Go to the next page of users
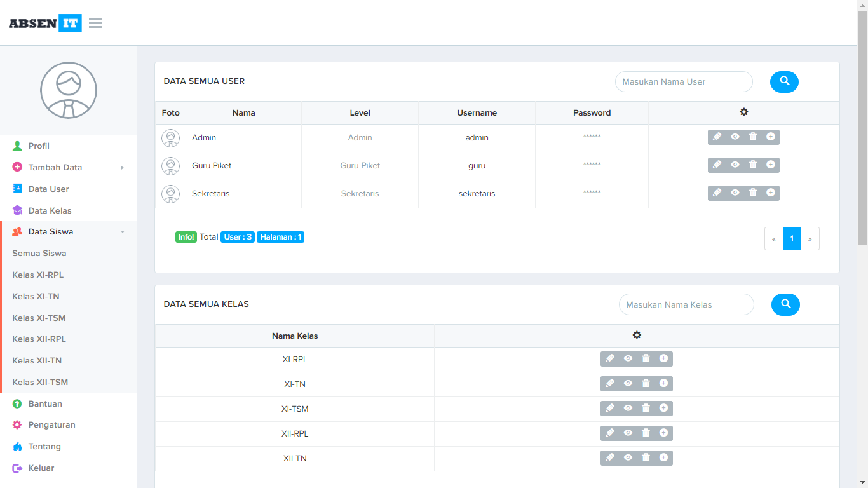The width and height of the screenshot is (868, 488). 810,239
